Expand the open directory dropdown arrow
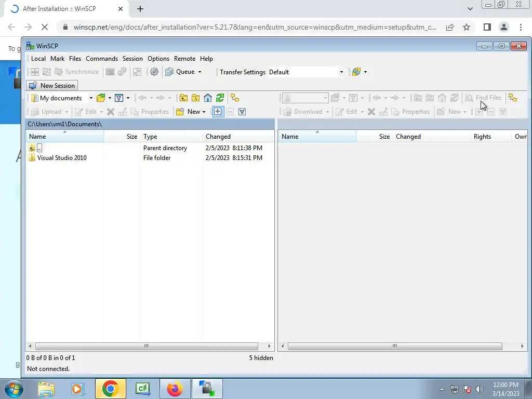Viewport: 532px width, 399px height. coord(110,98)
